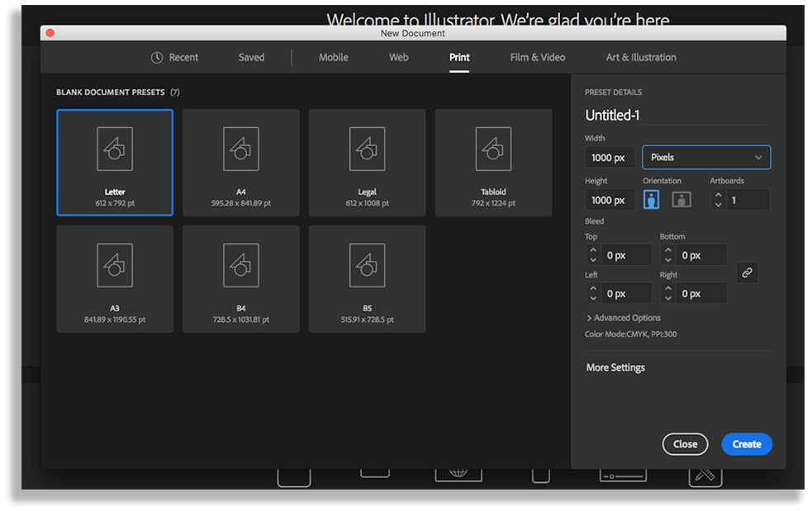Screen dimensions: 812x511
Task: Decrease the Top bleed value
Action: point(593,260)
